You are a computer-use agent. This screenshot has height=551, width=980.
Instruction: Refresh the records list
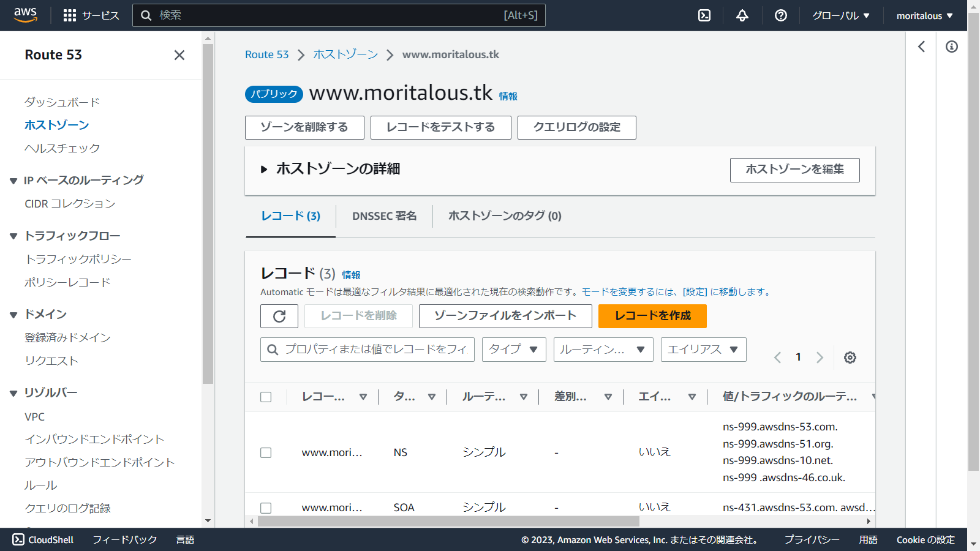(x=279, y=316)
